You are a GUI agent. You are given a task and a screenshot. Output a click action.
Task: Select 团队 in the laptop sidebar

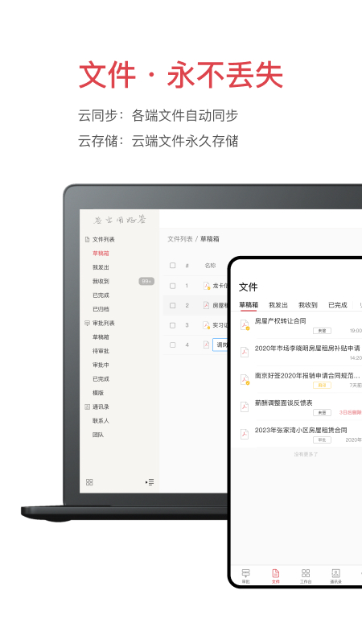[x=98, y=435]
